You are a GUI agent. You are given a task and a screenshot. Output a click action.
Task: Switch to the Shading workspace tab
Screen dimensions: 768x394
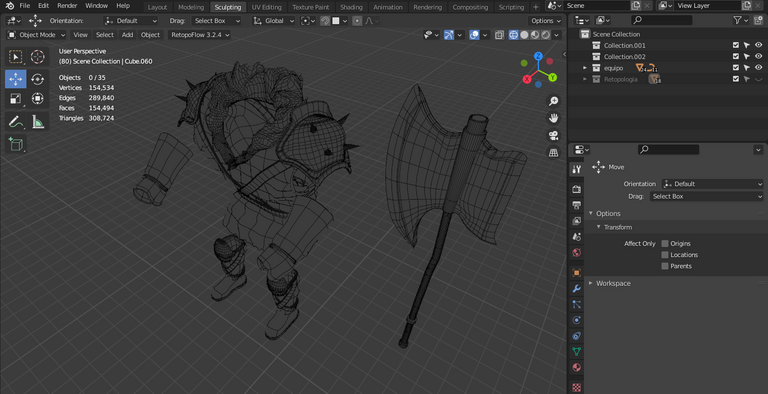pyautogui.click(x=351, y=7)
